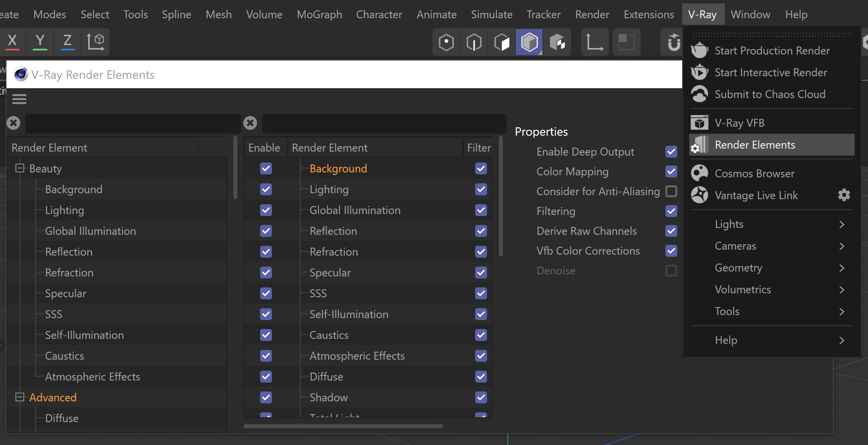
Task: Uncheck Enable for Background element
Action: pyautogui.click(x=266, y=168)
